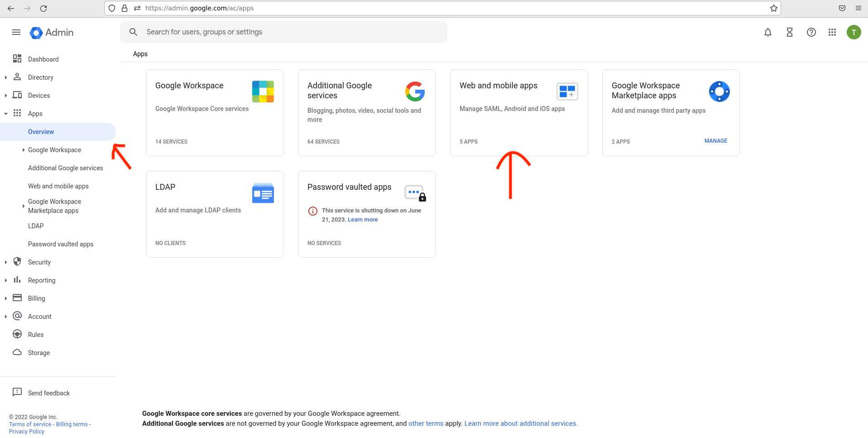
Task: Click NO CLIENTS on the LDAP card
Action: pyautogui.click(x=170, y=243)
